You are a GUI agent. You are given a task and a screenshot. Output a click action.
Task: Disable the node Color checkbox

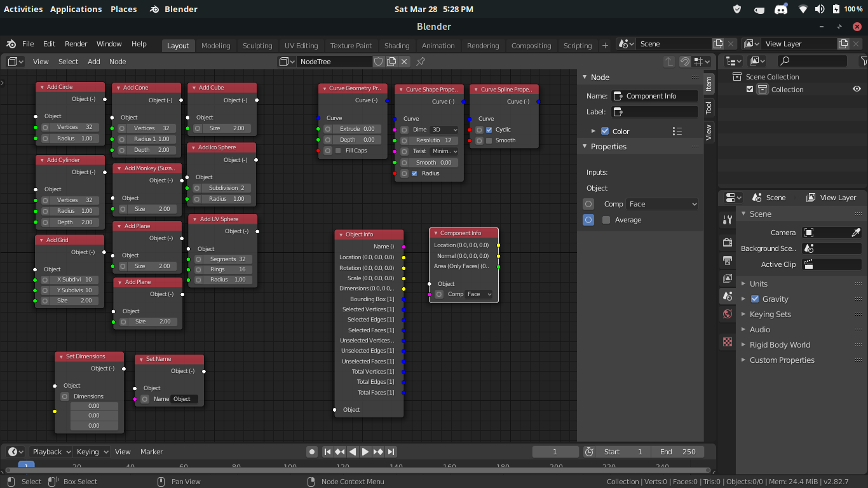pos(605,132)
